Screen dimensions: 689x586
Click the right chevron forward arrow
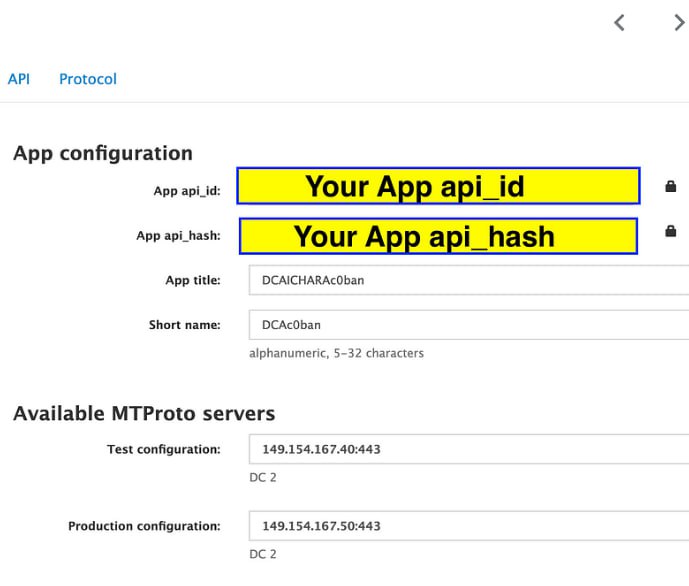[x=679, y=23]
